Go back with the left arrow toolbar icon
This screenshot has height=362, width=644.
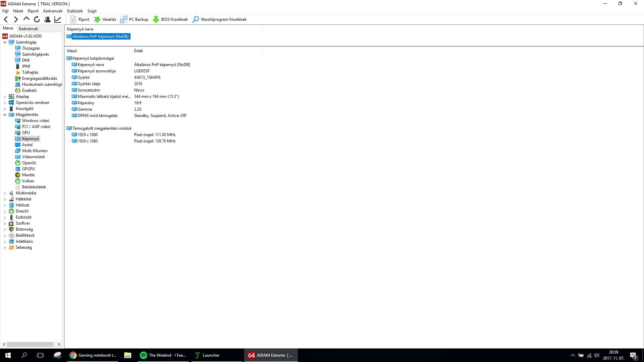(x=6, y=19)
